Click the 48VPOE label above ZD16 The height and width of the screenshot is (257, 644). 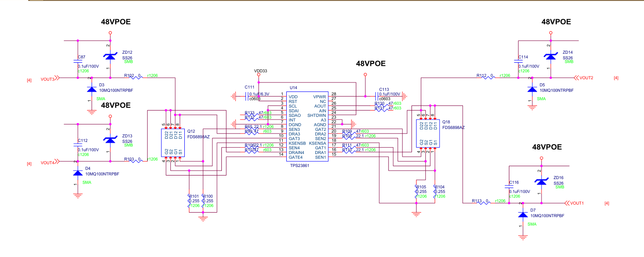click(x=547, y=147)
